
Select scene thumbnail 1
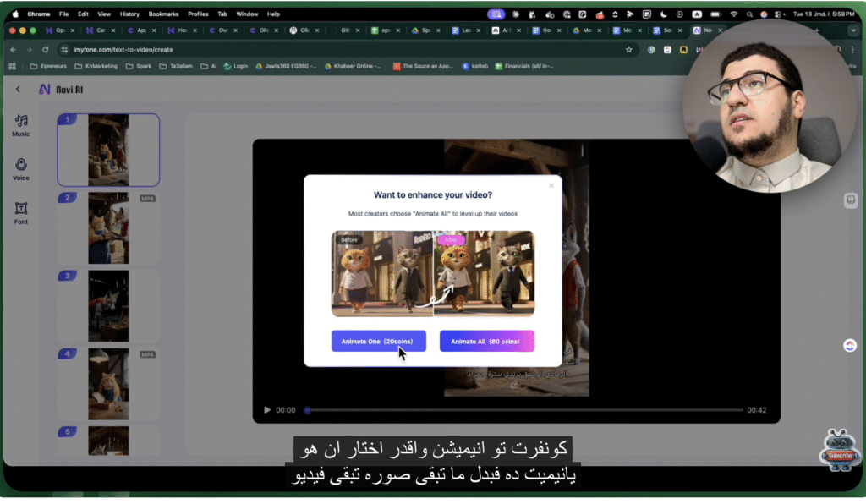[108, 151]
